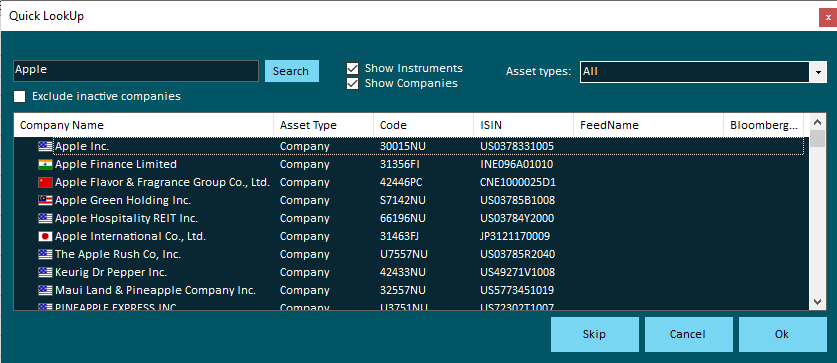
Task: Click the Japan flag beside Apple International Co.
Action: [x=45, y=236]
